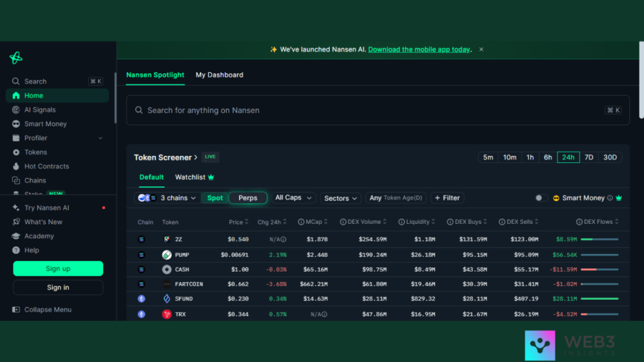
Task: Open the All Caps dropdown
Action: coord(293,198)
